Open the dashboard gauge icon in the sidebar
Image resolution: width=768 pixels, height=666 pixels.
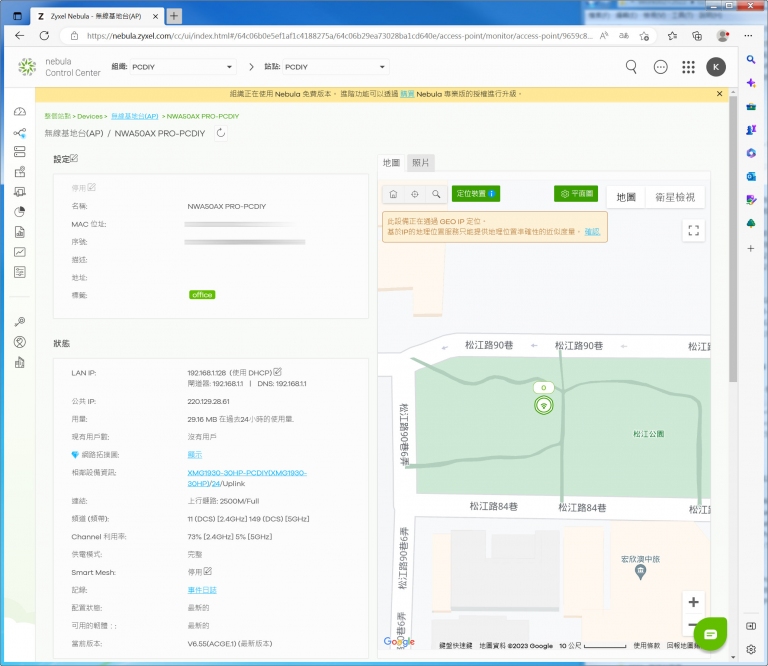[x=20, y=112]
